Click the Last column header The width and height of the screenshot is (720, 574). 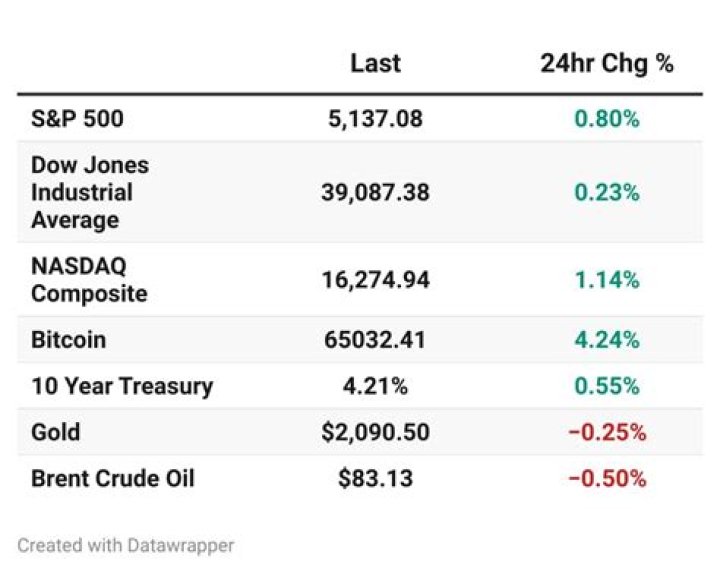pos(375,63)
